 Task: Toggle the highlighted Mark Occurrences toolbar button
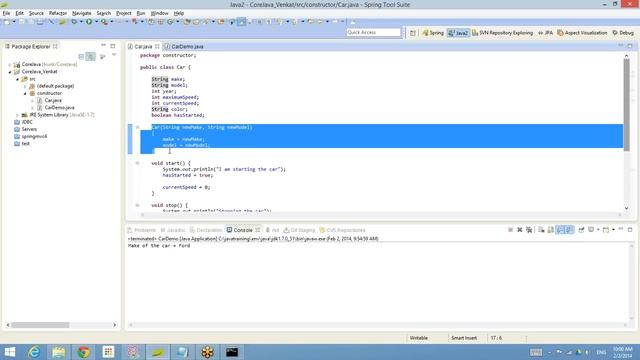pos(242,22)
